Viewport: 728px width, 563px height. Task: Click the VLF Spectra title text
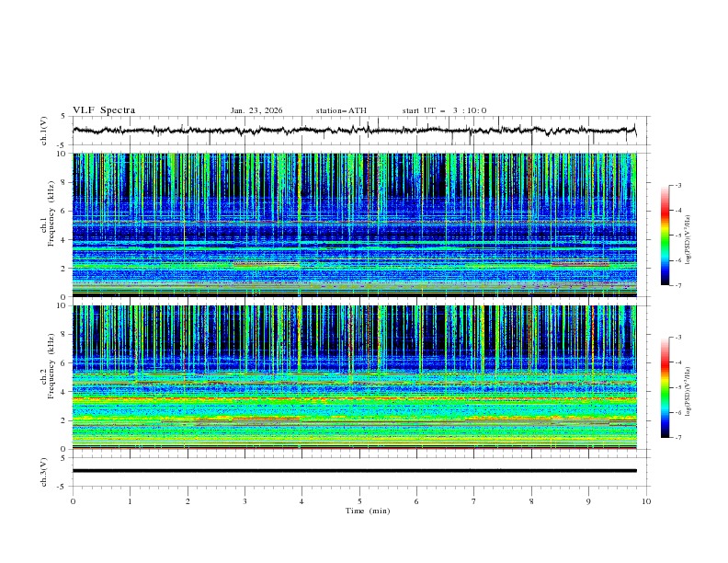pyautogui.click(x=104, y=109)
